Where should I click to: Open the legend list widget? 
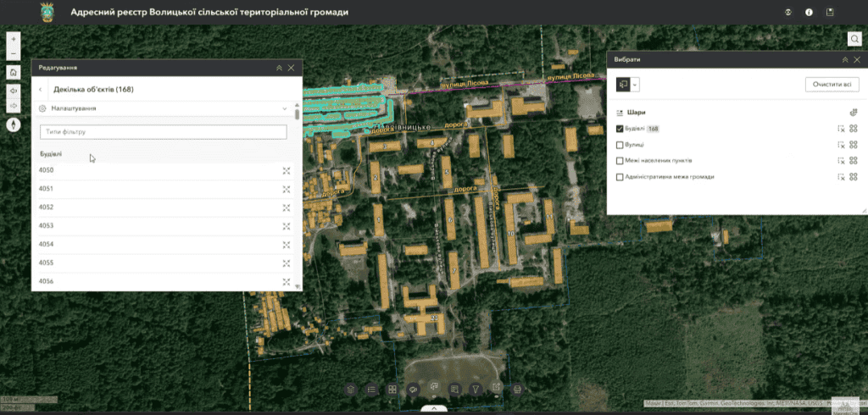coord(372,390)
